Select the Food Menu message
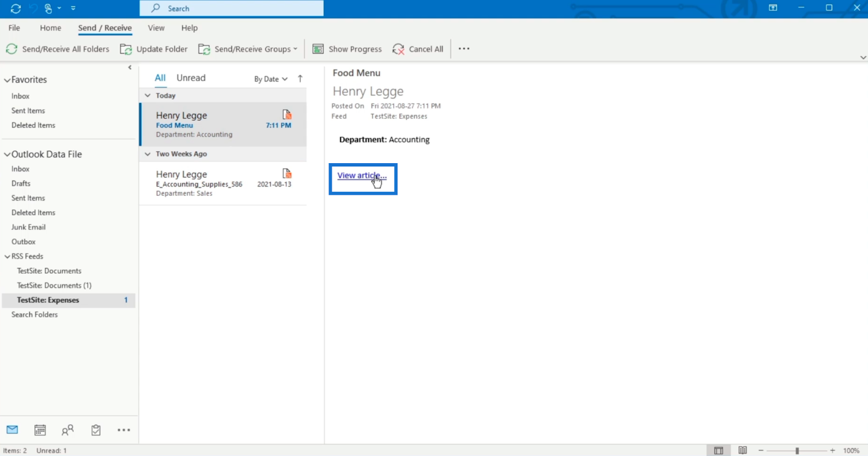868x456 pixels. tap(223, 125)
